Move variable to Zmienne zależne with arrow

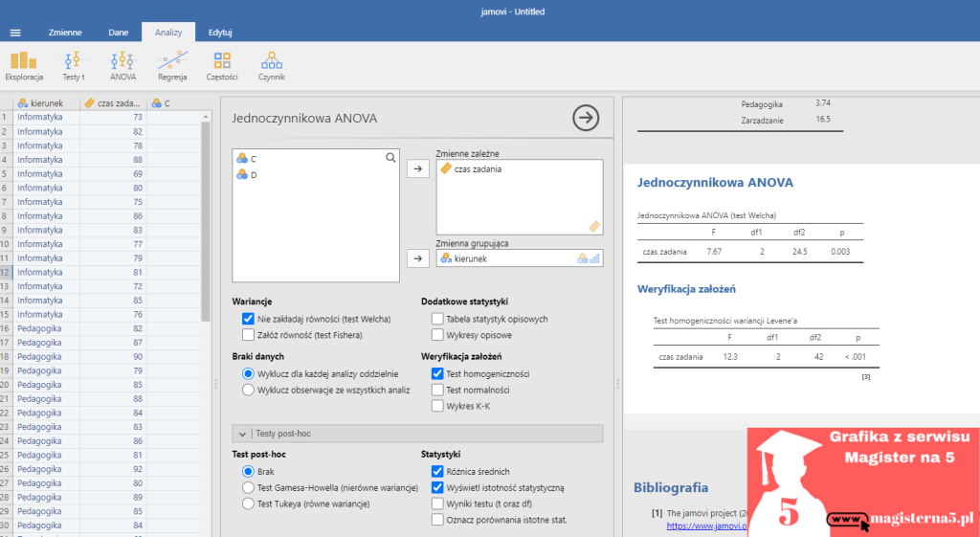point(416,169)
